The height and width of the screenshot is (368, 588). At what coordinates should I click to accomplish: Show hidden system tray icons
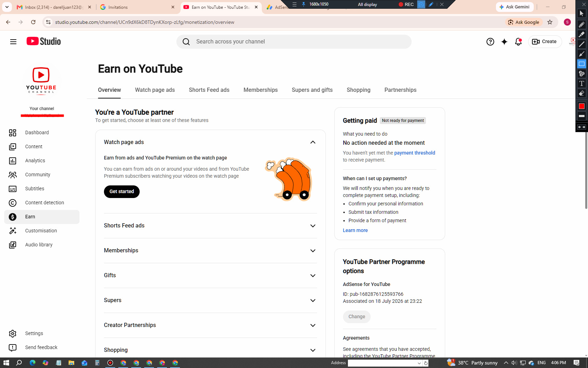tap(506, 363)
